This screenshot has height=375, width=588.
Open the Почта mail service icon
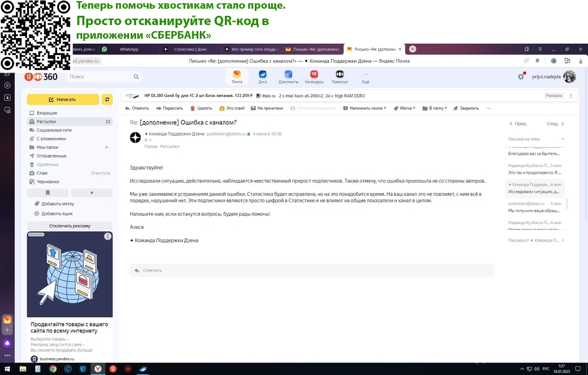tap(237, 76)
